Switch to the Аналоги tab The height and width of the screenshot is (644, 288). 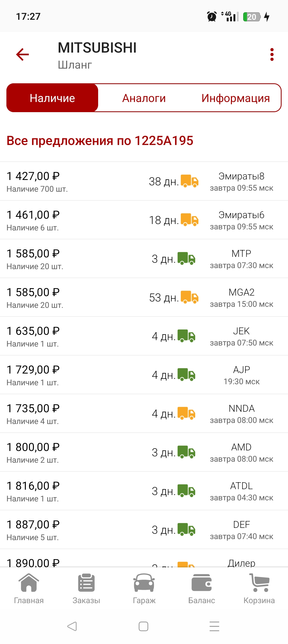144,98
